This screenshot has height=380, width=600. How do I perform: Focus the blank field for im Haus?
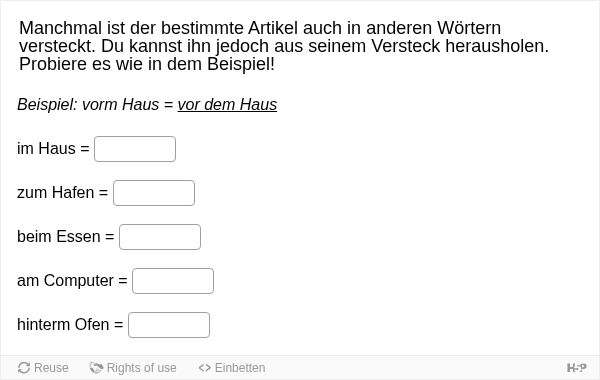pos(135,149)
